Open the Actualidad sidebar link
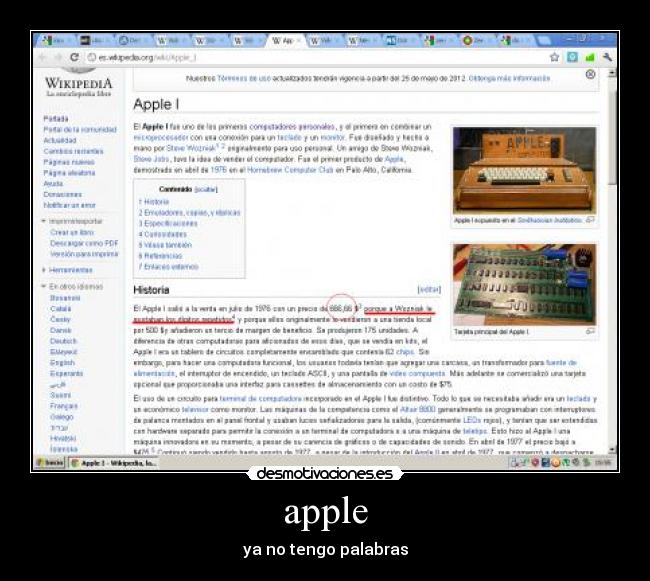The height and width of the screenshot is (581, 650). coord(60,140)
